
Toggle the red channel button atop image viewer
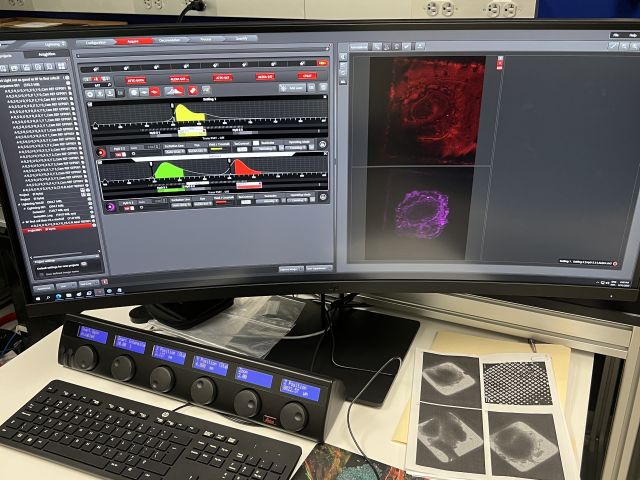tap(498, 62)
